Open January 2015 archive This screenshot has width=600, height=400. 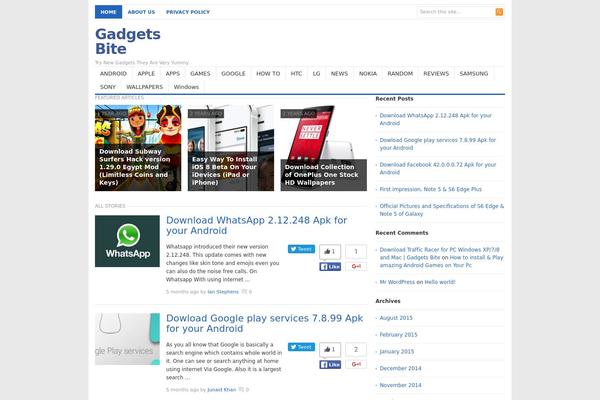(x=397, y=351)
